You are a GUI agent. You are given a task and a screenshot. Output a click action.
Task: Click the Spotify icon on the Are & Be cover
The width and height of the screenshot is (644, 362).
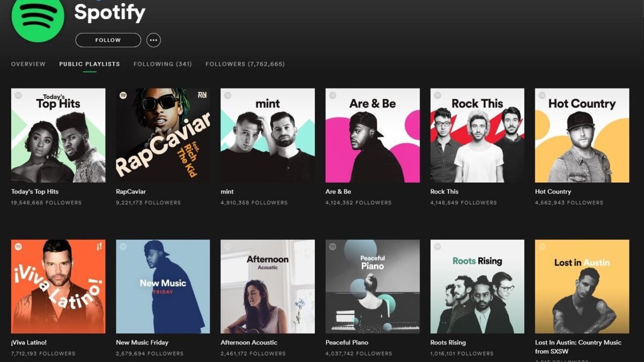pos(332,97)
